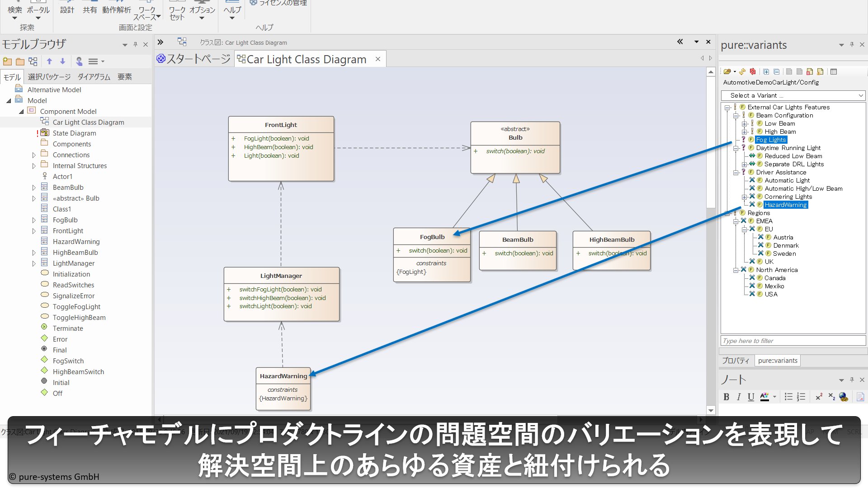Click the new diagram icon in Model Browser toolbar
This screenshot has width=868, height=488.
[x=33, y=61]
